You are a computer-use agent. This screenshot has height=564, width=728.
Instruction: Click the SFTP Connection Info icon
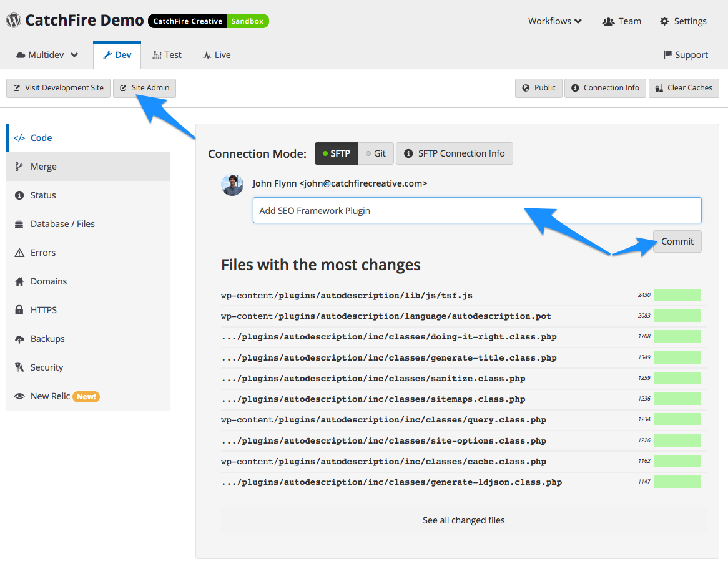point(408,153)
